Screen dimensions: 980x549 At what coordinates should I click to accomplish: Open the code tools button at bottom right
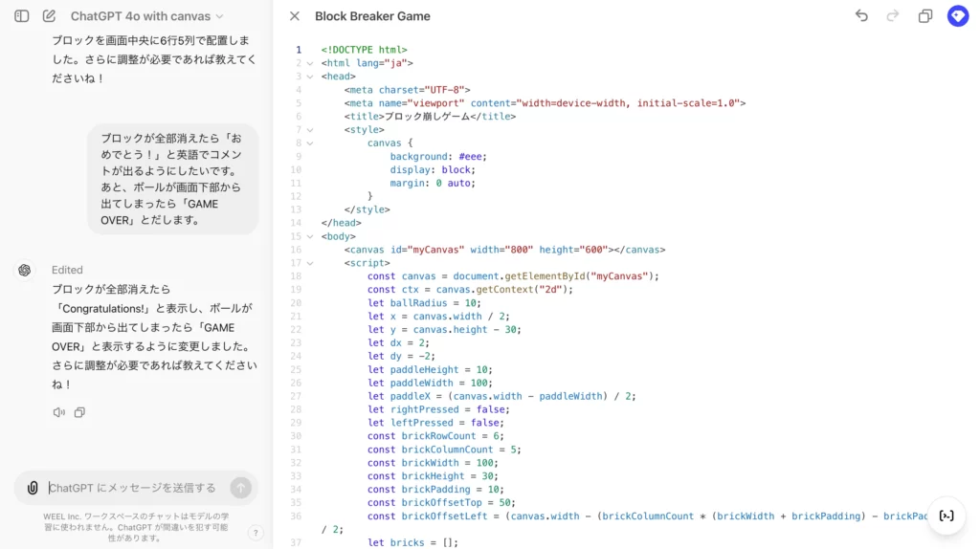coord(947,516)
